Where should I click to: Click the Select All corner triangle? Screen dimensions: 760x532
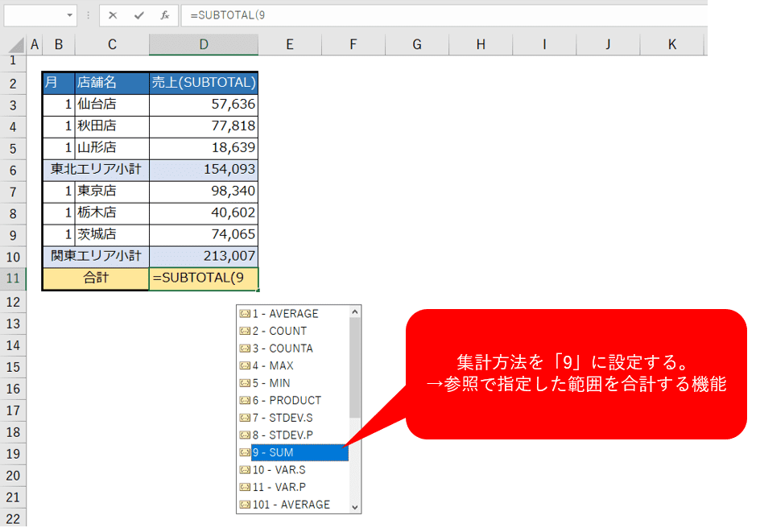[16, 45]
